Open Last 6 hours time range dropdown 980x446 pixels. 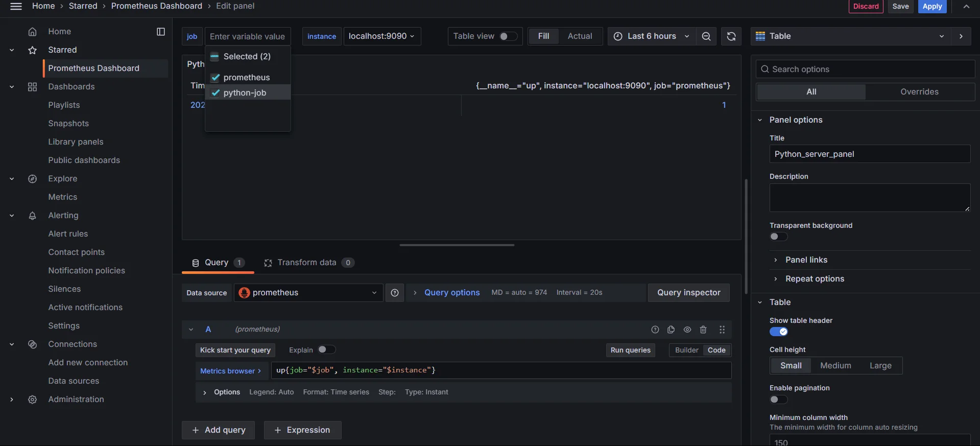(x=652, y=36)
